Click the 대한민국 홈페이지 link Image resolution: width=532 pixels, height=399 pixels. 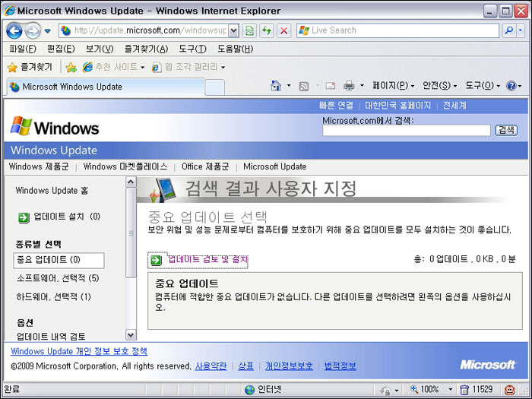(x=397, y=106)
